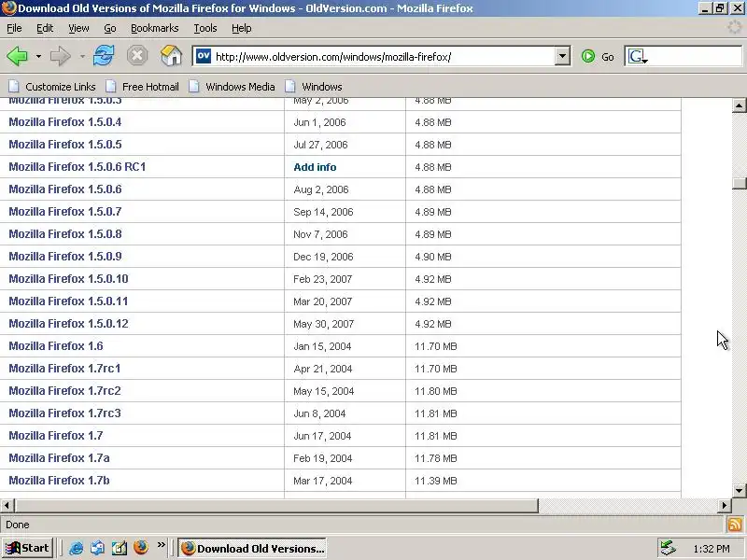The width and height of the screenshot is (747, 560).
Task: Open Mozilla Firefox 1.5.0.12 link
Action: point(68,323)
